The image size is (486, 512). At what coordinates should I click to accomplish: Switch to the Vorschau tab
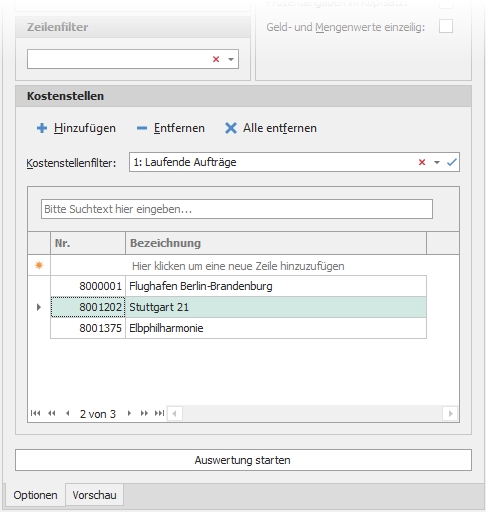[x=95, y=495]
